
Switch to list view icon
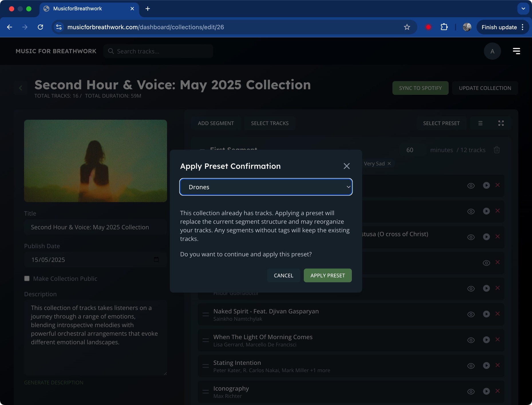(x=480, y=123)
